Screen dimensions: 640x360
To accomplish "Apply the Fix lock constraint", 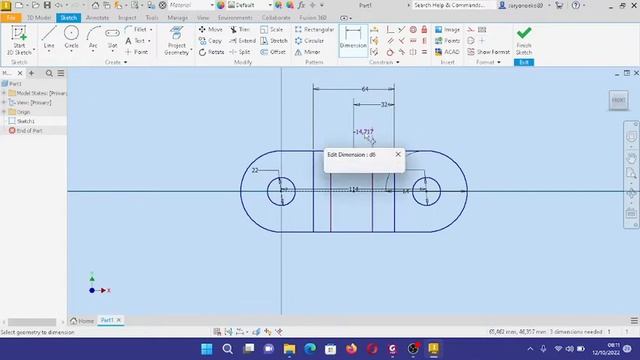I will [424, 29].
